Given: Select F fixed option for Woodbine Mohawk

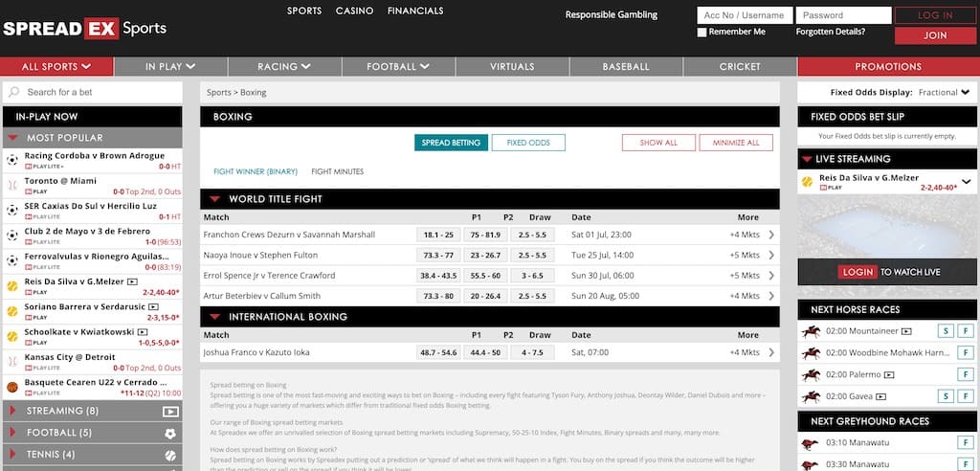Looking at the screenshot, I should (966, 353).
